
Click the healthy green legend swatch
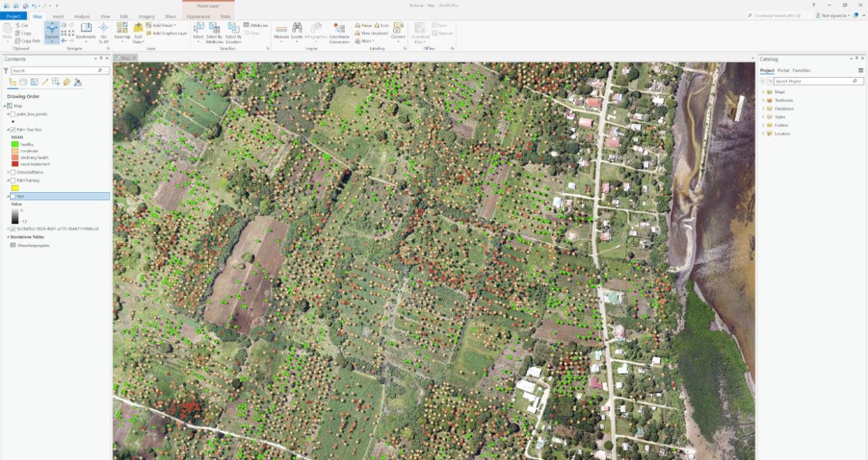[x=15, y=144]
